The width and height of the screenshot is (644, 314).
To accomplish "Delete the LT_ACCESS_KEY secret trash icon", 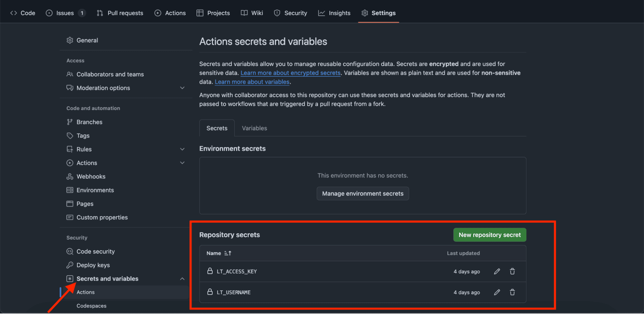I will click(x=512, y=271).
